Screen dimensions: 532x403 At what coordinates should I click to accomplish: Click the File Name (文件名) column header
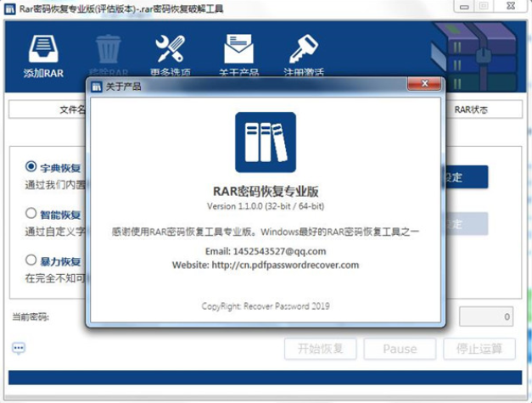pyautogui.click(x=72, y=109)
